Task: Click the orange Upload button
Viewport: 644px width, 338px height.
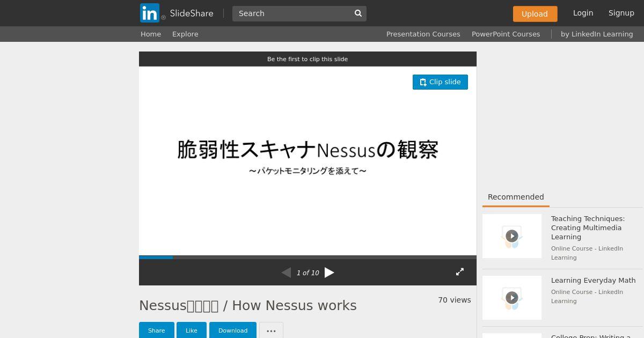Action: 535,14
